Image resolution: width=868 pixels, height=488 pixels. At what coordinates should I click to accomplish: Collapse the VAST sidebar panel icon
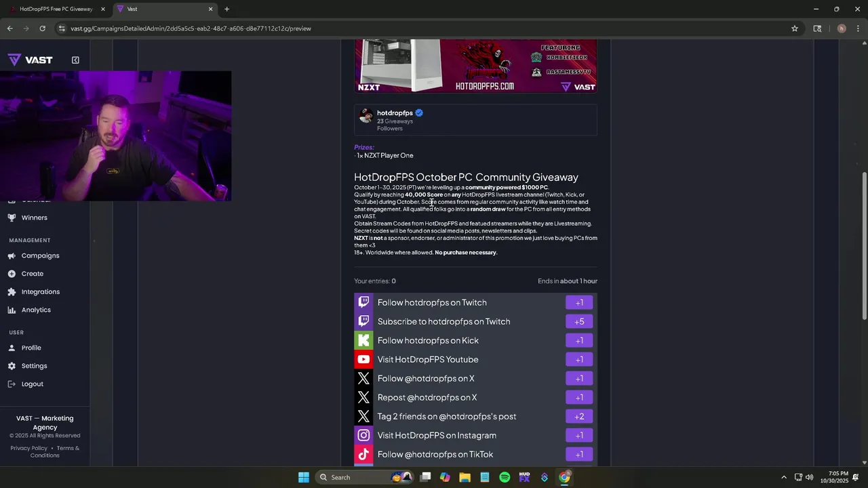(x=75, y=60)
